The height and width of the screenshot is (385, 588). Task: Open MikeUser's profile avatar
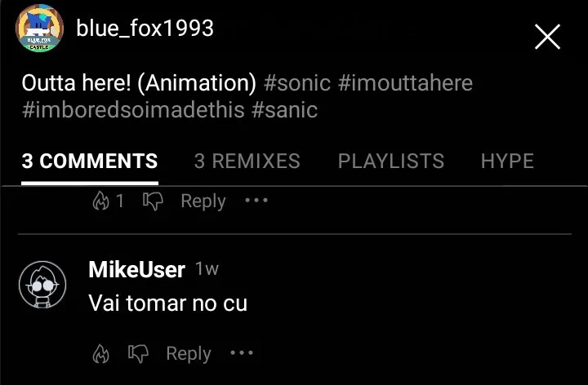(x=42, y=285)
